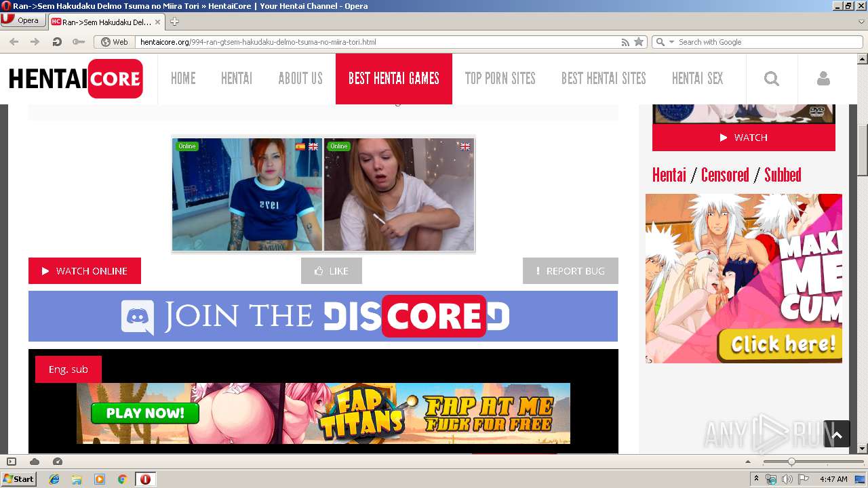Image resolution: width=868 pixels, height=488 pixels.
Task: Bookmark page with the star icon
Action: point(639,42)
